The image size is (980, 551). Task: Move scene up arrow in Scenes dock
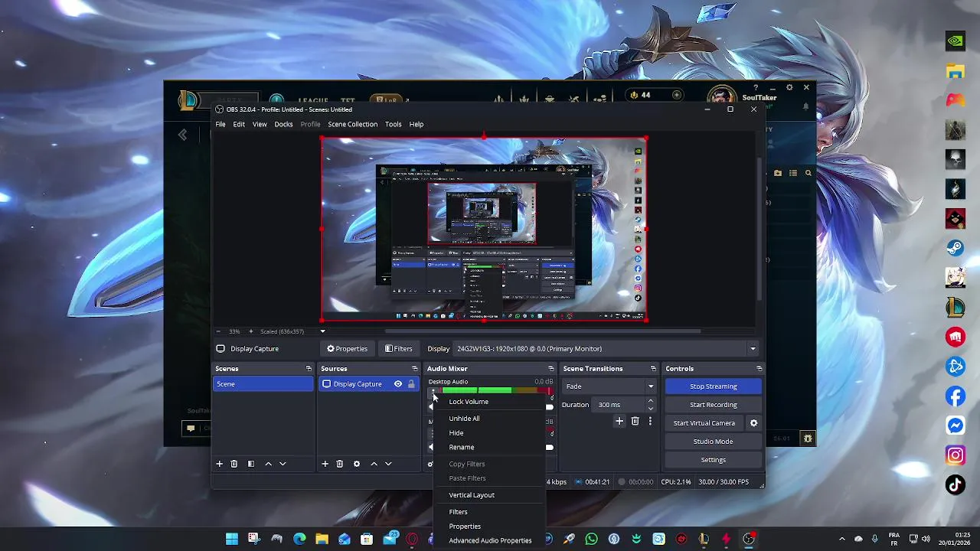coord(268,464)
